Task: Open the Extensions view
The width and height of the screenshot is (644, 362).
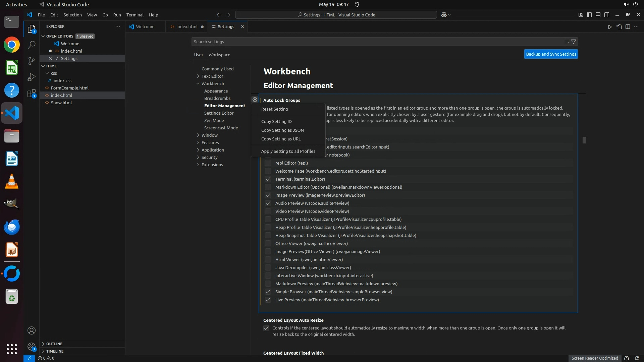Action: 32,94
